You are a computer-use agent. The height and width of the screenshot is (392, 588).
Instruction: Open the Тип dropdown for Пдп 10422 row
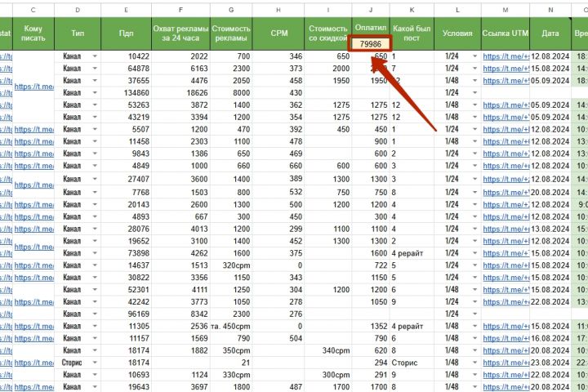[95, 56]
